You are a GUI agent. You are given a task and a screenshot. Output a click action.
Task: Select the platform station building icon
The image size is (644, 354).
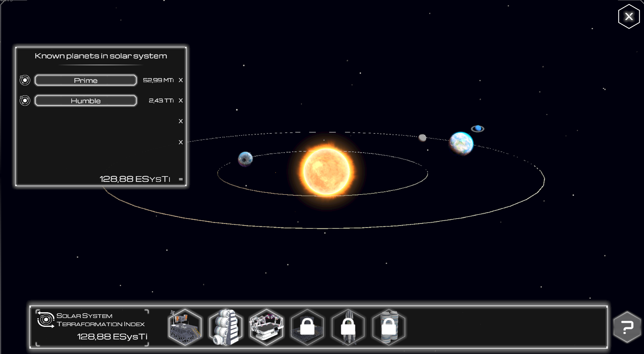click(185, 327)
